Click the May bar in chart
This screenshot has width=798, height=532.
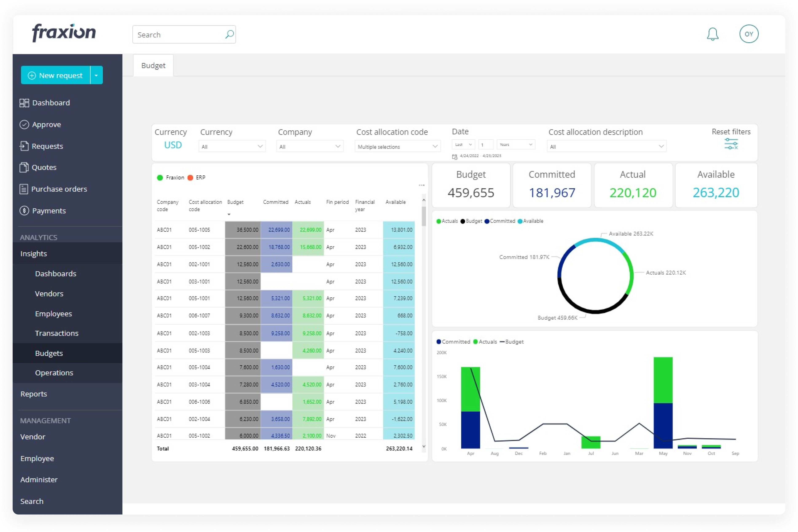pyautogui.click(x=663, y=403)
